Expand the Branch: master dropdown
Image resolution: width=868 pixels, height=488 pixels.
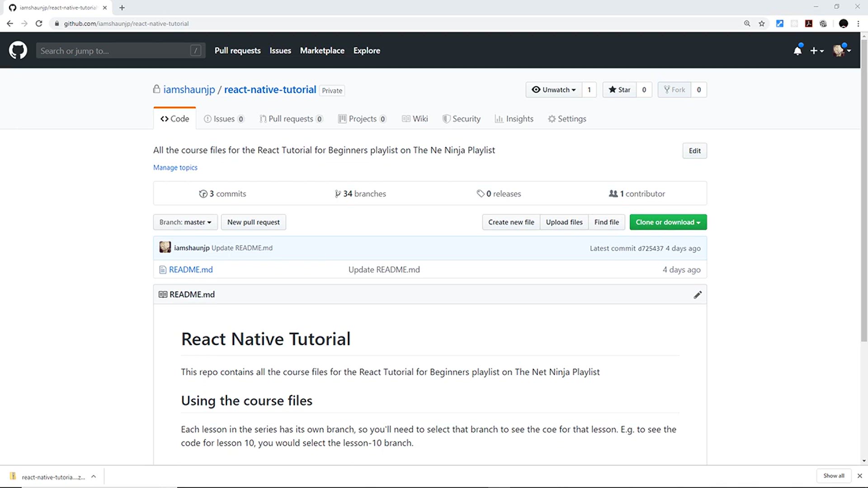pyautogui.click(x=185, y=222)
